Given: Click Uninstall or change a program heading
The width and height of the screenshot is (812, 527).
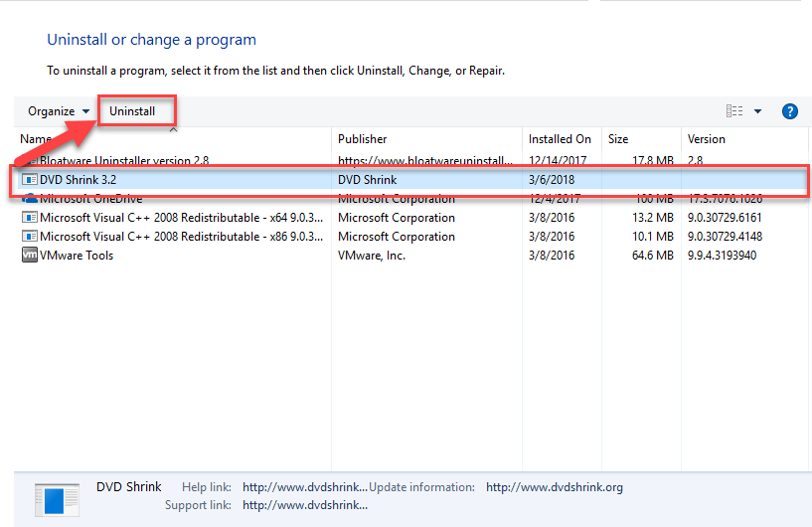Looking at the screenshot, I should 151,40.
